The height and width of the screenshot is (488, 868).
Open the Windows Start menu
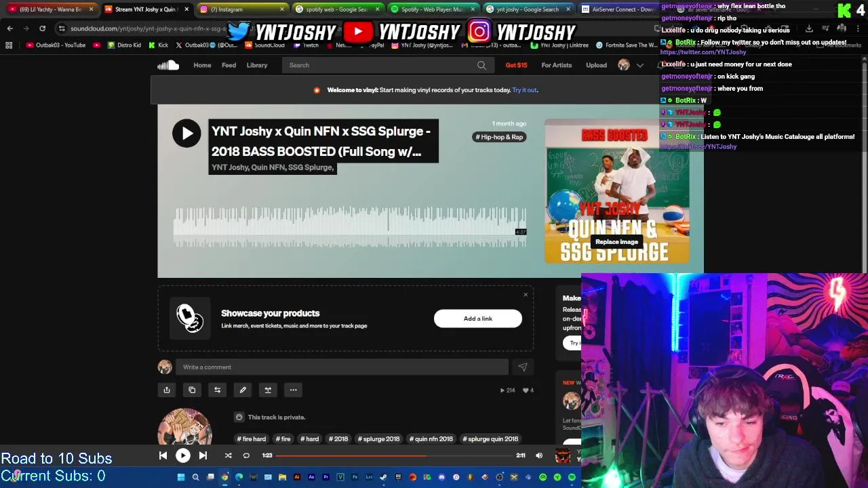point(181,477)
